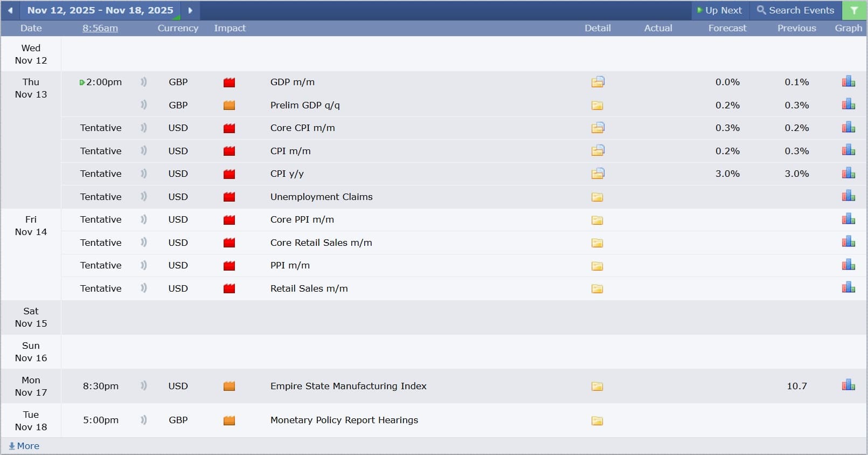This screenshot has width=868, height=455.
Task: Expand more events with More link
Action: click(x=24, y=446)
